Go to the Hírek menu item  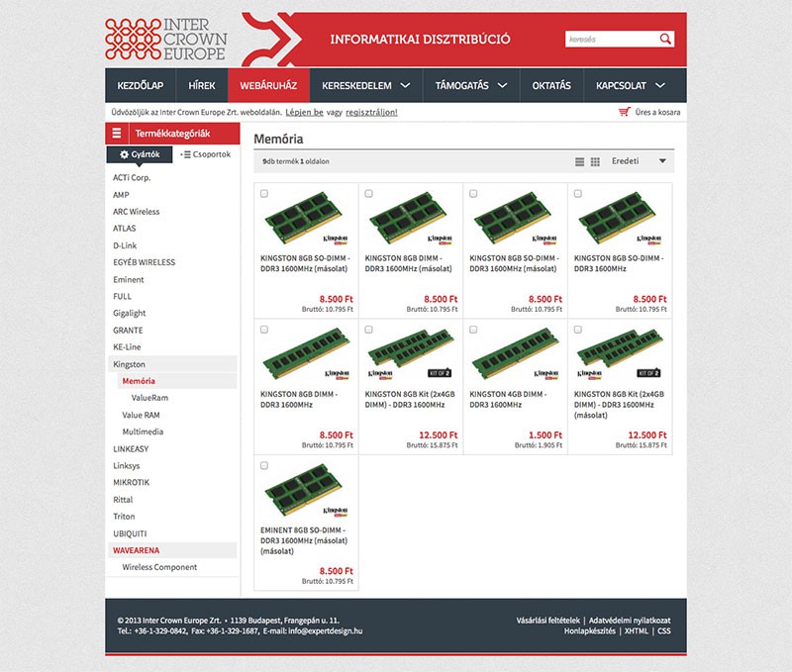tap(202, 86)
